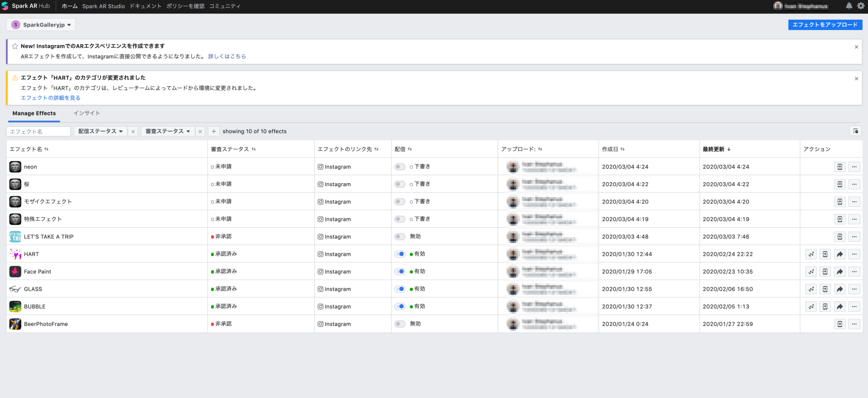The width and height of the screenshot is (868, 398).
Task: Sort by 作成日 column header
Action: pyautogui.click(x=613, y=149)
